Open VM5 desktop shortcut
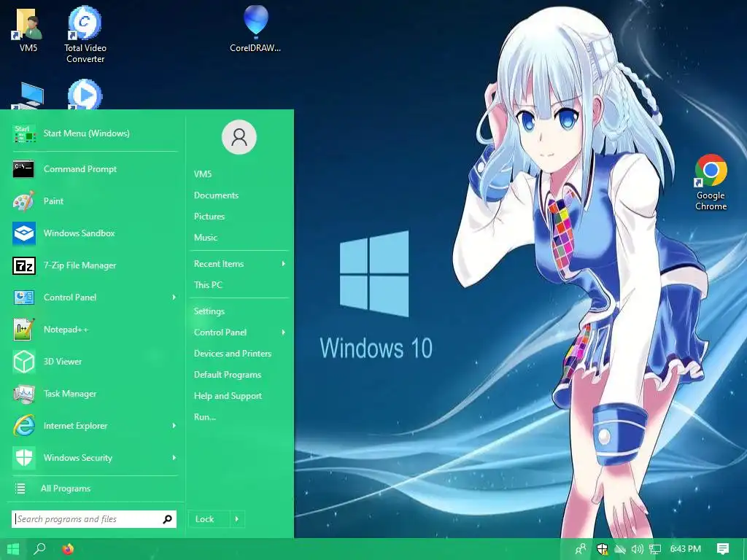Screen dimensions: 747x560 (28, 29)
